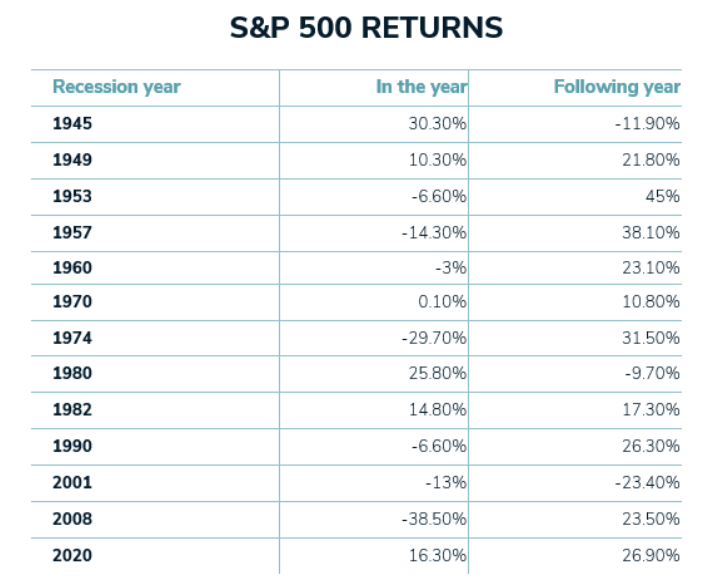Select the 1949 row label
Image resolution: width=707 pixels, height=586 pixels.
point(72,160)
